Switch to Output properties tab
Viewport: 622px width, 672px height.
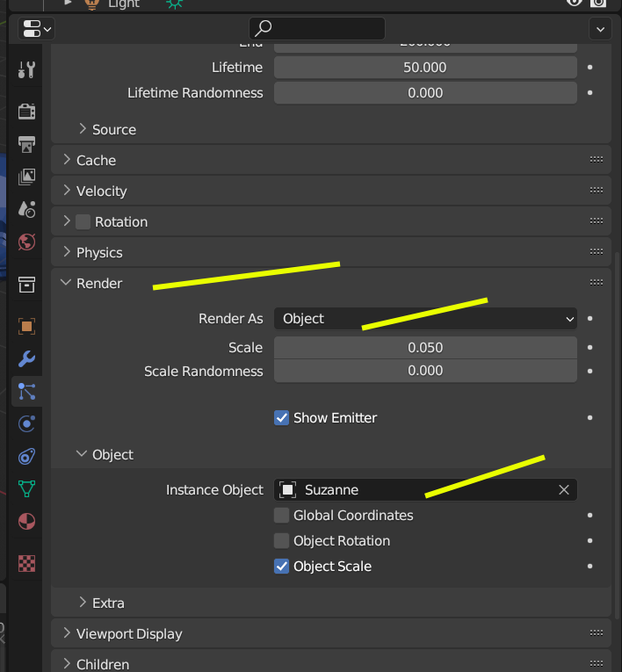(26, 143)
